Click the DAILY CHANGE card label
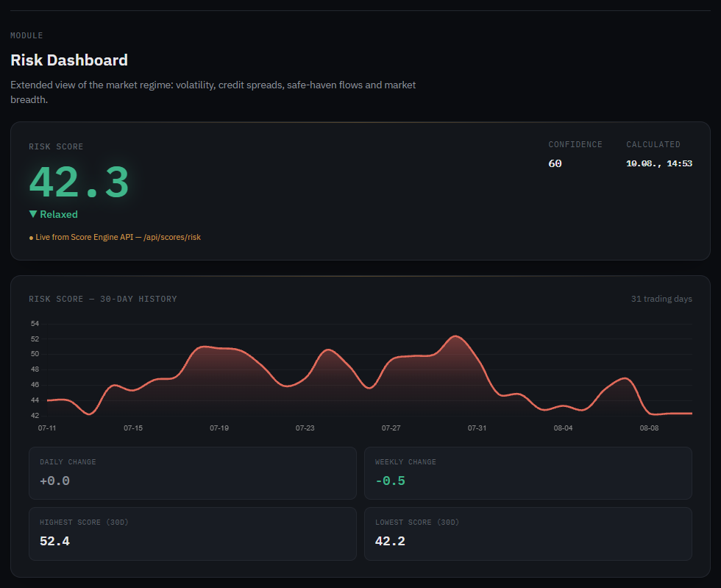 point(68,462)
